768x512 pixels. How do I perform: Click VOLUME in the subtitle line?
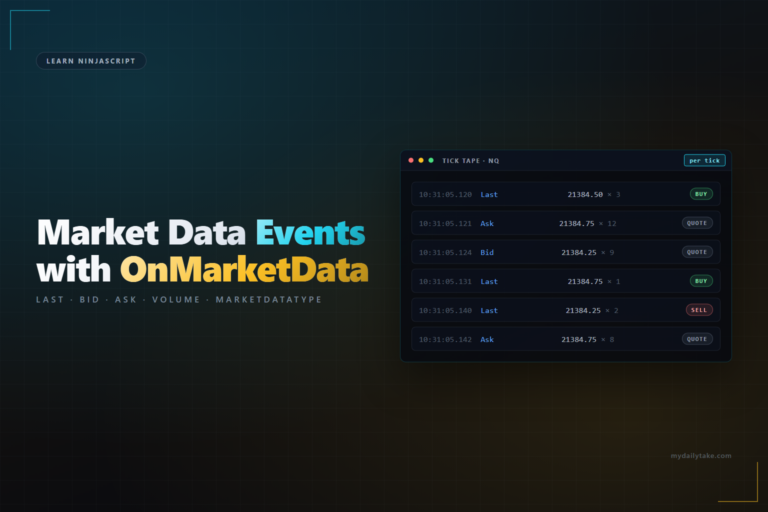176,299
